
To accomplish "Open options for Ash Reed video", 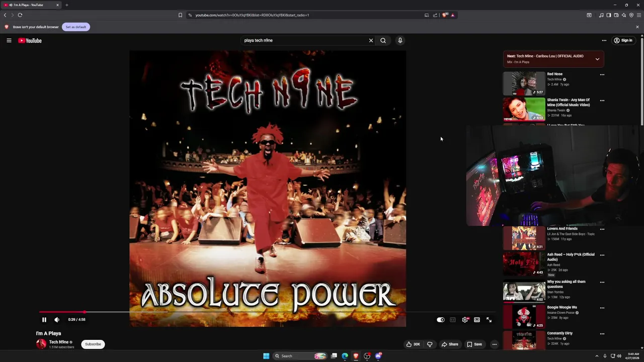I will point(602,255).
